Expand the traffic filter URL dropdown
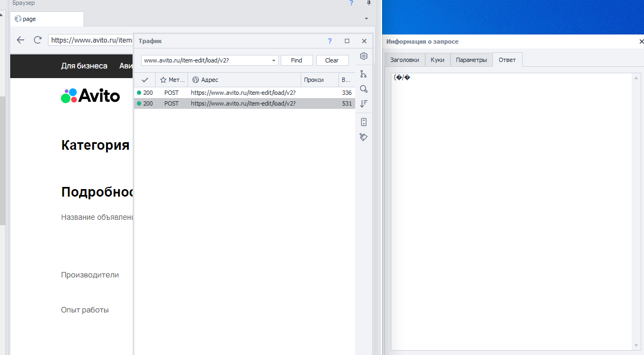This screenshot has width=644, height=355. (x=274, y=60)
